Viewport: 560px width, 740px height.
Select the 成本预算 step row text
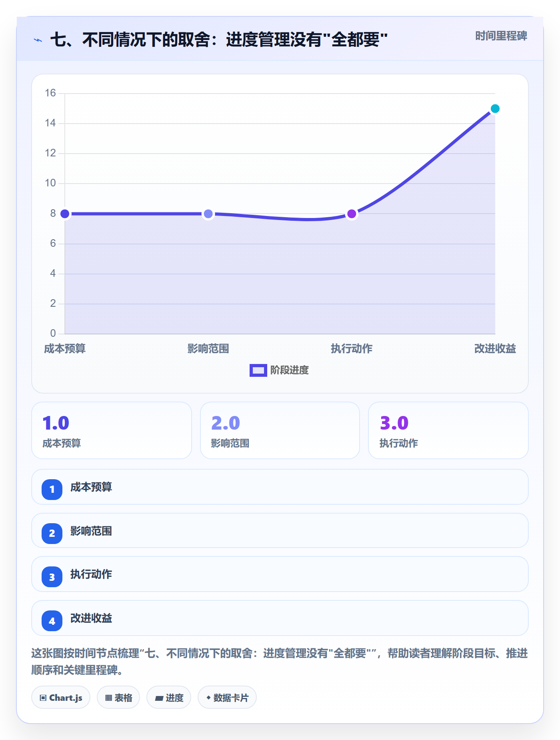click(91, 487)
